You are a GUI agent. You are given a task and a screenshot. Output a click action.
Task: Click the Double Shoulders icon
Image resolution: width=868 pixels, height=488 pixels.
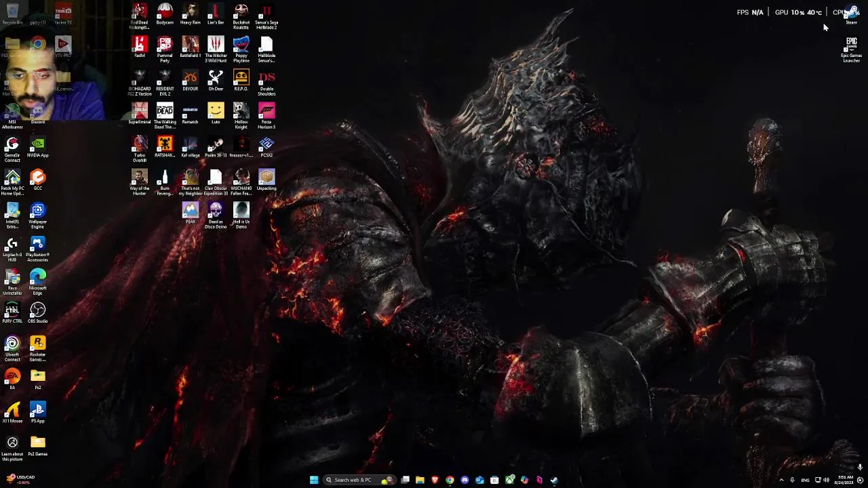pyautogui.click(x=267, y=83)
